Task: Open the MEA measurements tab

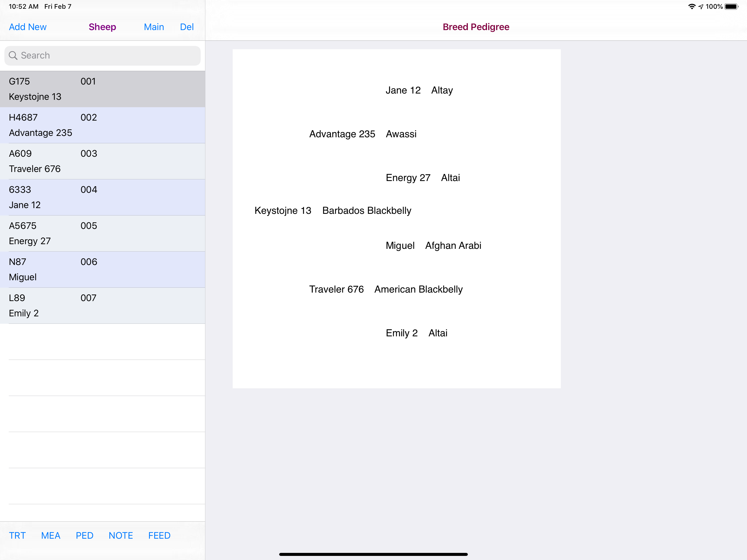Action: pyautogui.click(x=51, y=535)
